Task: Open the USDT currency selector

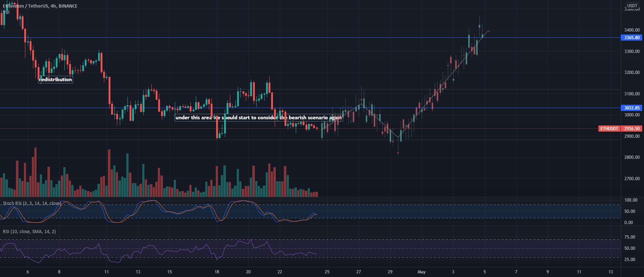Action: [x=632, y=5]
